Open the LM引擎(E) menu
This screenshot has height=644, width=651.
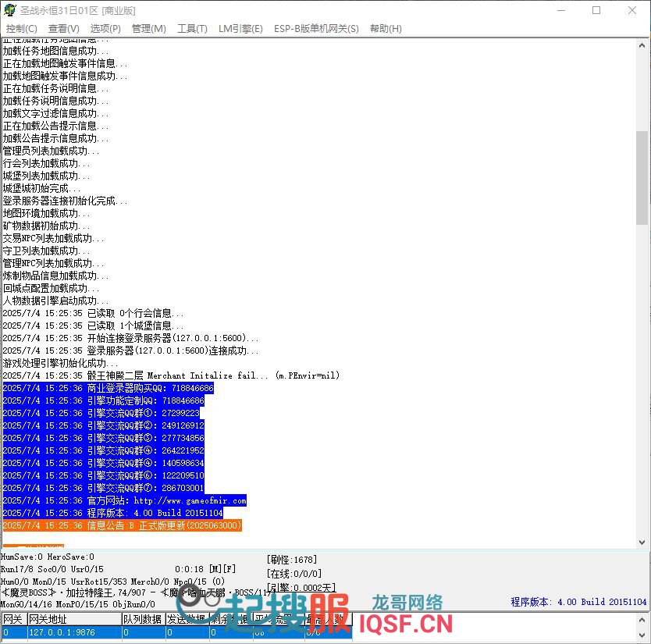240,29
